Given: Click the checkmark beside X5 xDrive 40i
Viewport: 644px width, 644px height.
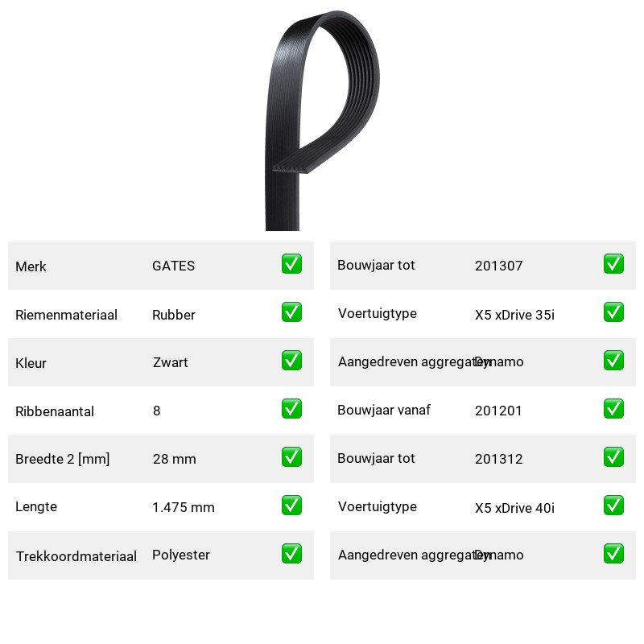Looking at the screenshot, I should (x=613, y=506).
